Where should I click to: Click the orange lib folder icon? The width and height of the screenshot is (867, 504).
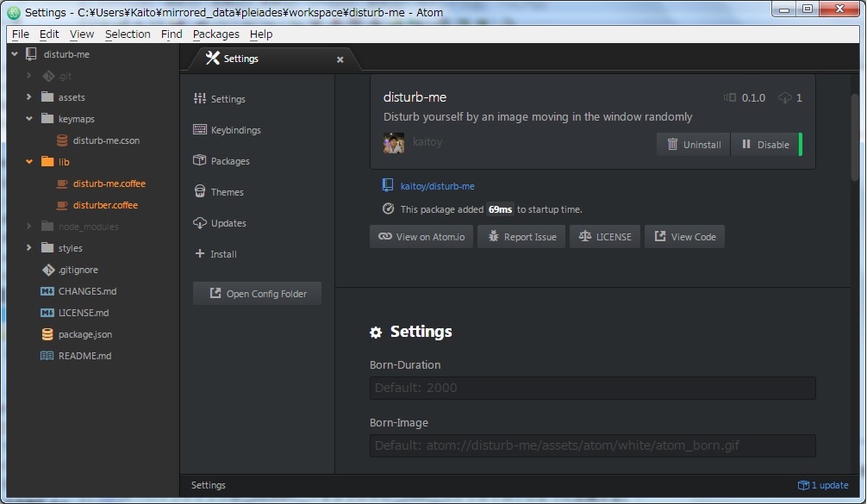pyautogui.click(x=47, y=162)
